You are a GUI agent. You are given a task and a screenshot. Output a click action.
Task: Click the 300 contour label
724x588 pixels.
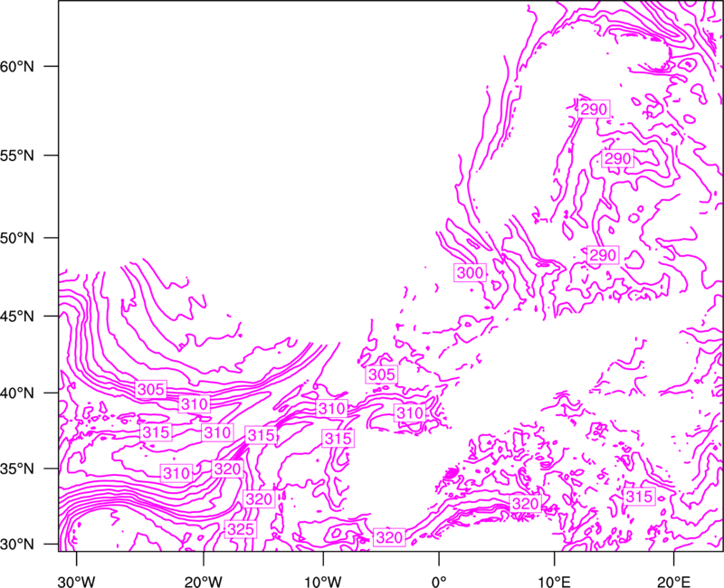coord(470,273)
